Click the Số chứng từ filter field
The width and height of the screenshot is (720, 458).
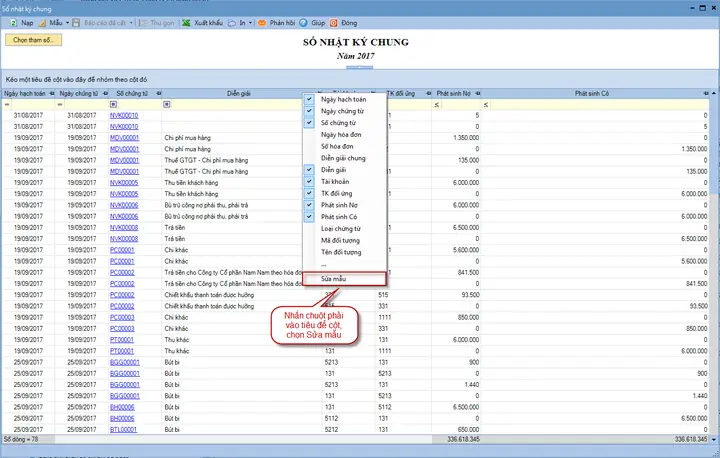tap(138, 105)
